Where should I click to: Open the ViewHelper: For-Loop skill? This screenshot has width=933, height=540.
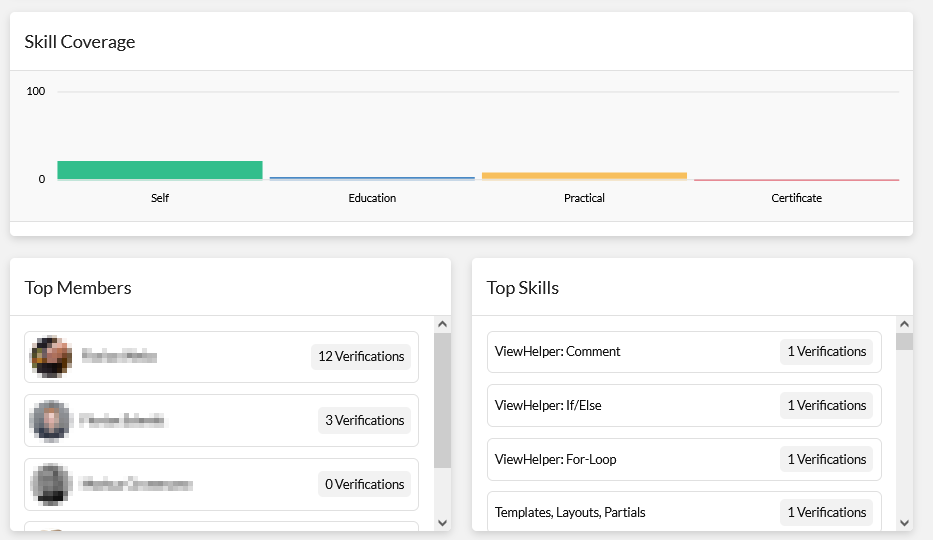(684, 460)
